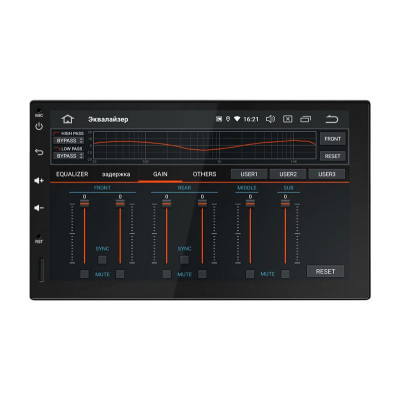The height and width of the screenshot is (400, 400).
Task: Tap the power button on left bezel
Action: [39, 126]
